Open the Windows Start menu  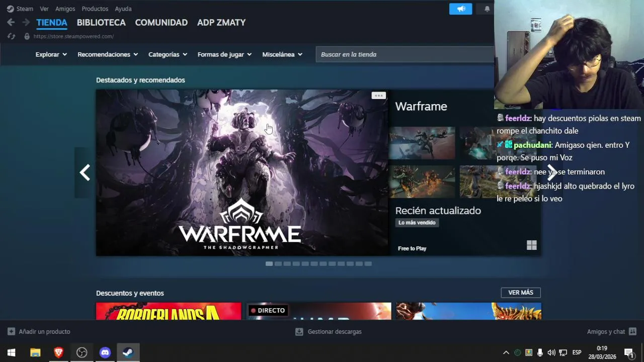point(11,352)
